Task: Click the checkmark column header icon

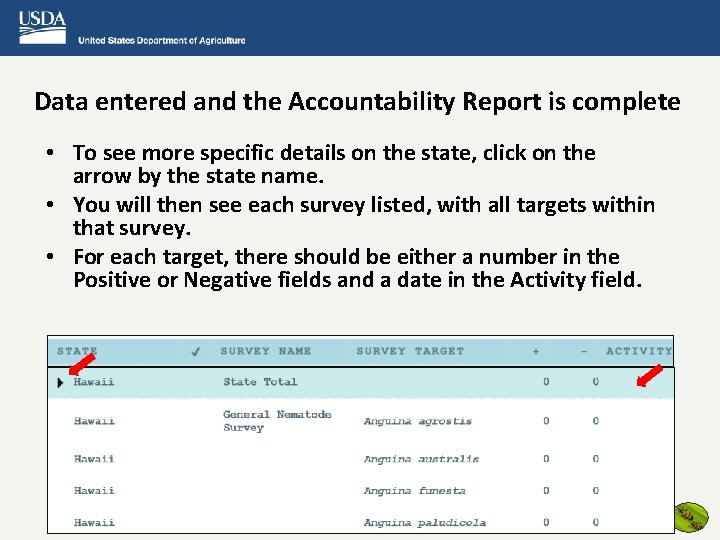Action: coord(196,352)
